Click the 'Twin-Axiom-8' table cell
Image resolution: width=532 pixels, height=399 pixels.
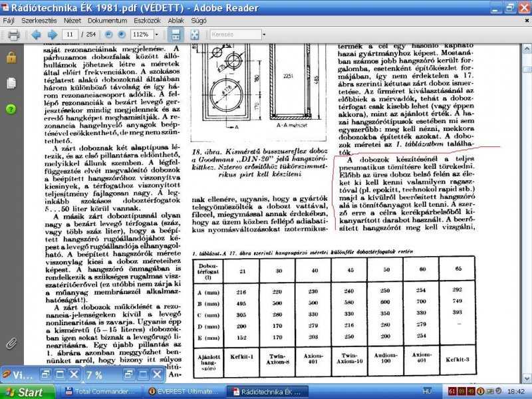point(277,359)
